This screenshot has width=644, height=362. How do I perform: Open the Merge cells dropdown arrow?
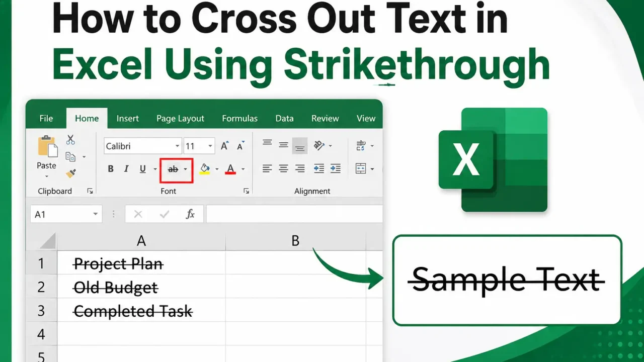click(372, 169)
